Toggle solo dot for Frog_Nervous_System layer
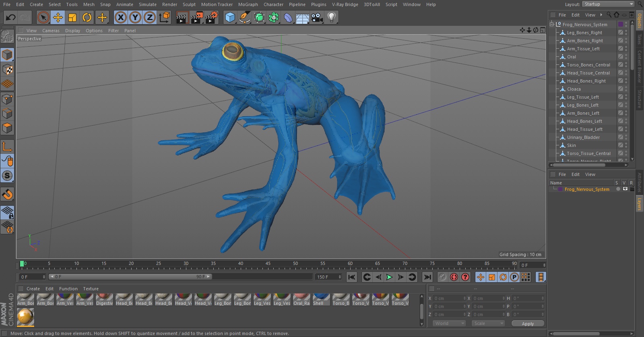Image resolution: width=644 pixels, height=337 pixels. 618,189
